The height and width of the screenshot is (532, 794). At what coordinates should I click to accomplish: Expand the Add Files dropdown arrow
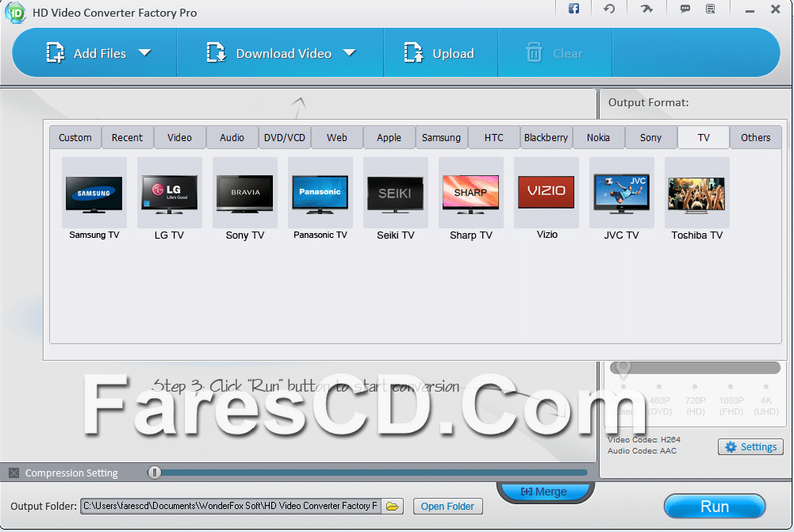pyautogui.click(x=145, y=52)
